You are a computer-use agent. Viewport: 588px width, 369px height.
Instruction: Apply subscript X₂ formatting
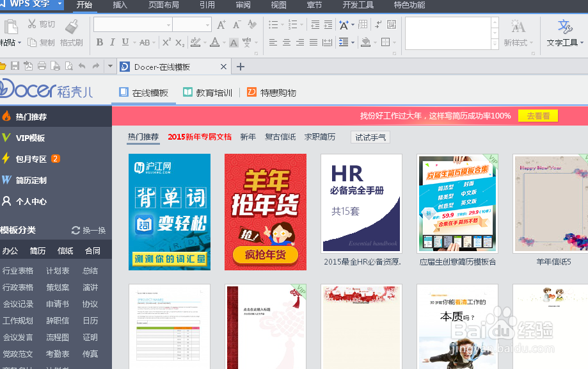click(180, 42)
